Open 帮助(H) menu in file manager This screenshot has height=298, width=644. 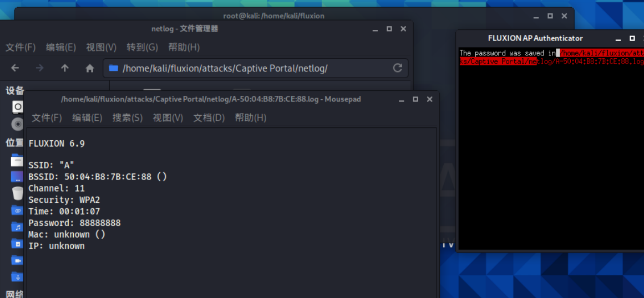[184, 48]
